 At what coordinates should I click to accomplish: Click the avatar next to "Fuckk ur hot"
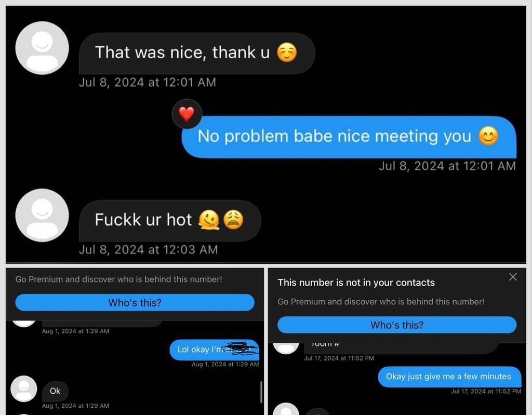42,215
